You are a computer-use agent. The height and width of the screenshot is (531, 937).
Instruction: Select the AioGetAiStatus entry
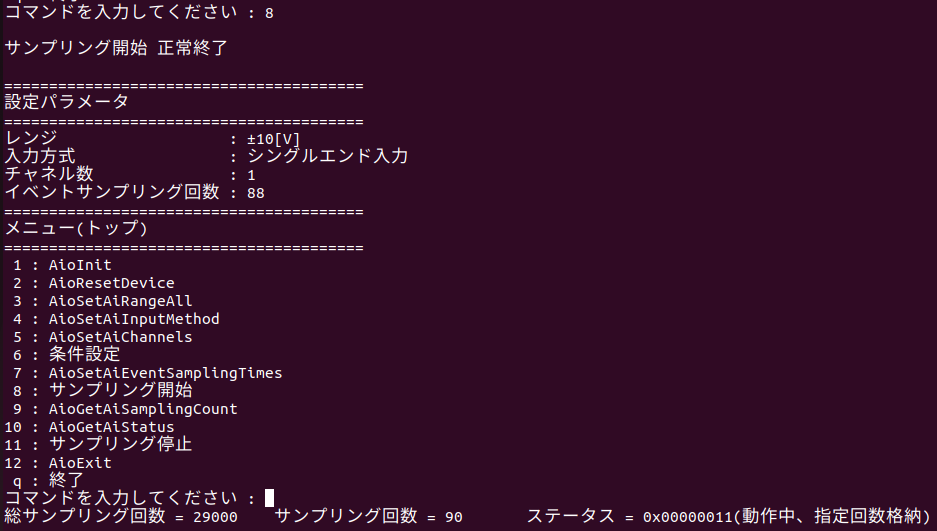click(111, 427)
